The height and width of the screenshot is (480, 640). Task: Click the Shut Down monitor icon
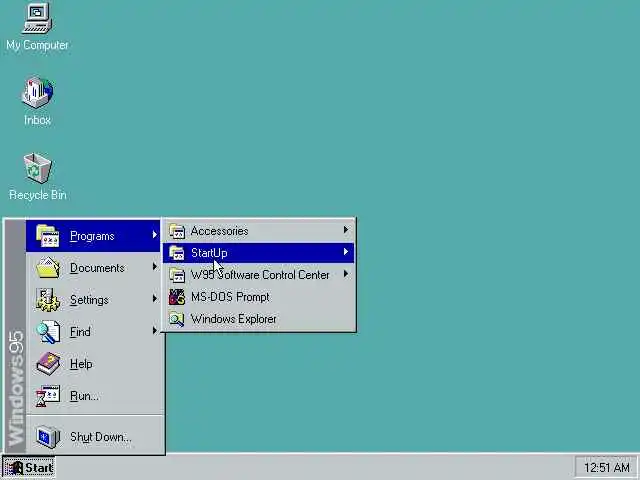click(x=48, y=437)
